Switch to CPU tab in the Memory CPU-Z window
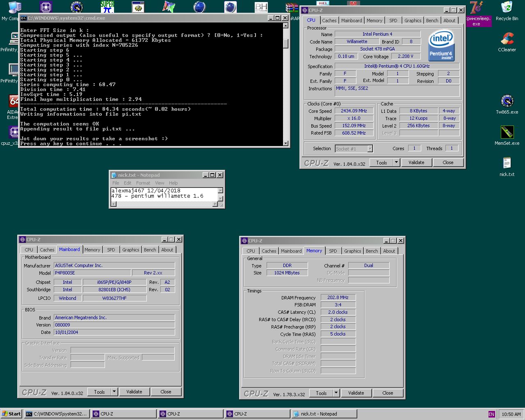Screen dimensions: 525x420 [x=251, y=251]
